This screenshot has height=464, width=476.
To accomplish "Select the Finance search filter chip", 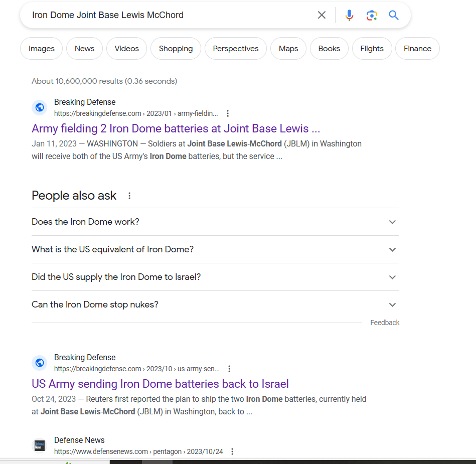I will click(417, 49).
